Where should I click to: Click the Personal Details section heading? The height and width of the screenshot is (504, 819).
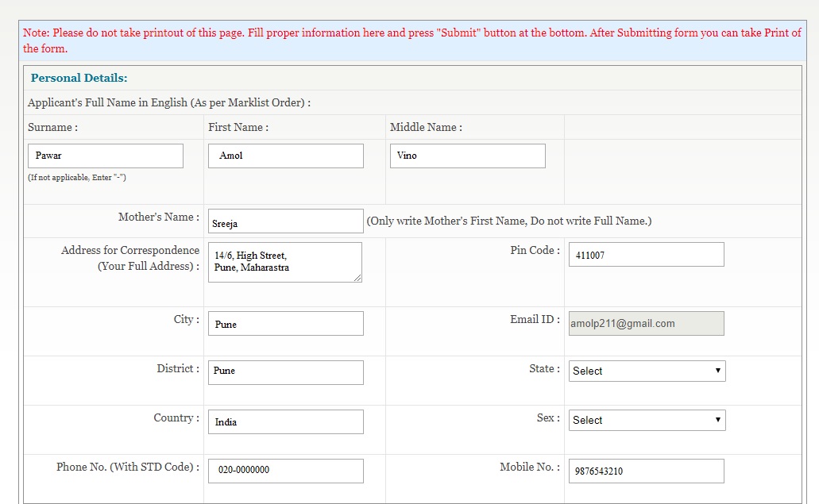point(79,79)
